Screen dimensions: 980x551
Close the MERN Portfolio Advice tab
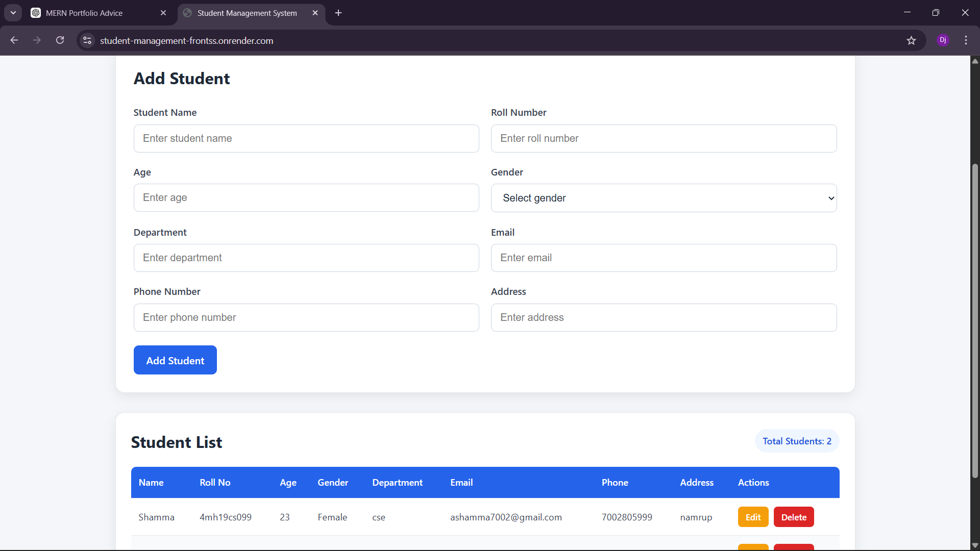click(x=163, y=13)
